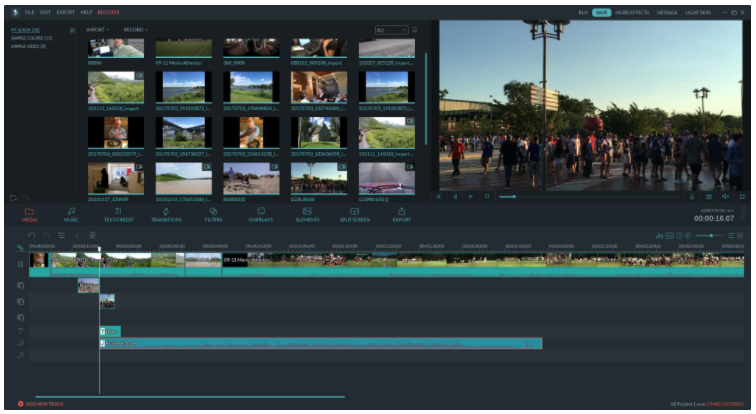The width and height of the screenshot is (756, 414).
Task: Open the File menu
Action: tap(29, 11)
